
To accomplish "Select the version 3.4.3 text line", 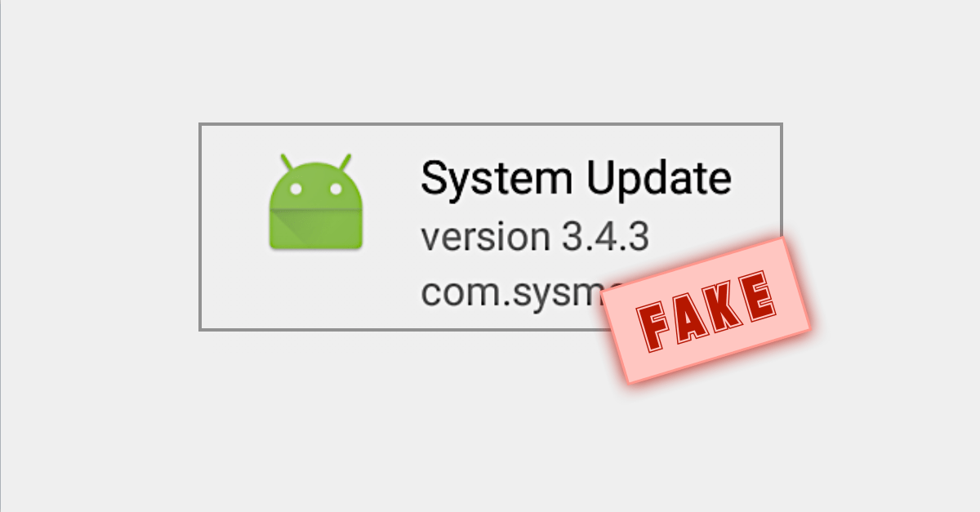I will click(x=535, y=237).
